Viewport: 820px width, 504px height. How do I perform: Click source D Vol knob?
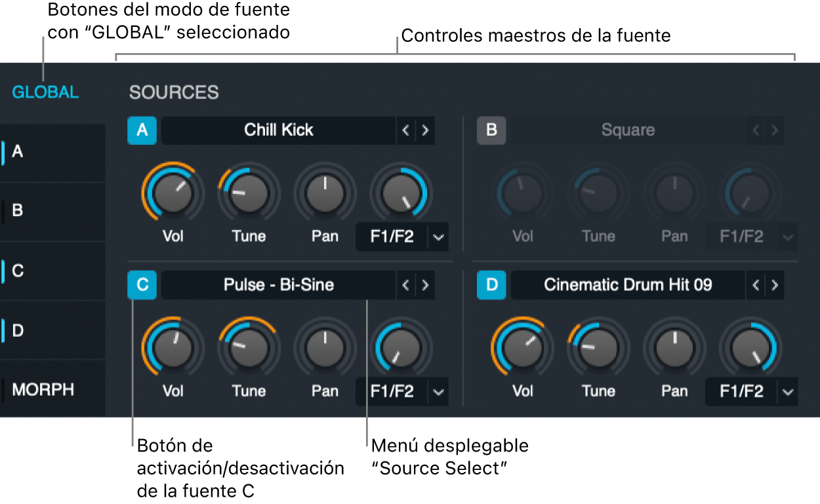pyautogui.click(x=522, y=347)
